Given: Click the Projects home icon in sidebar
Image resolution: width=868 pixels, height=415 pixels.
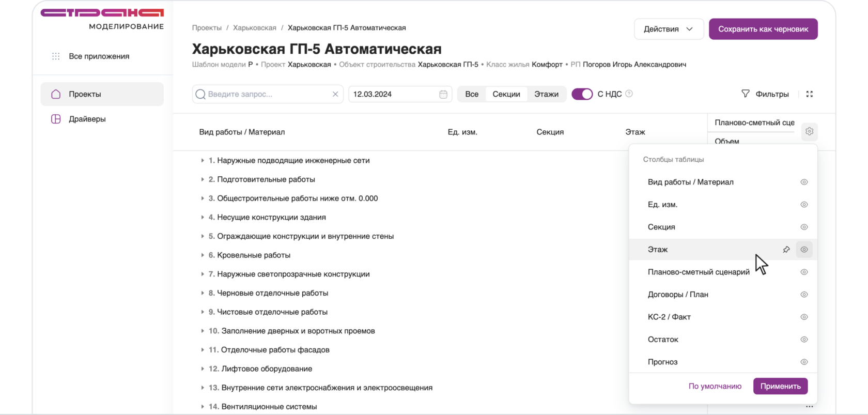Looking at the screenshot, I should (x=56, y=94).
